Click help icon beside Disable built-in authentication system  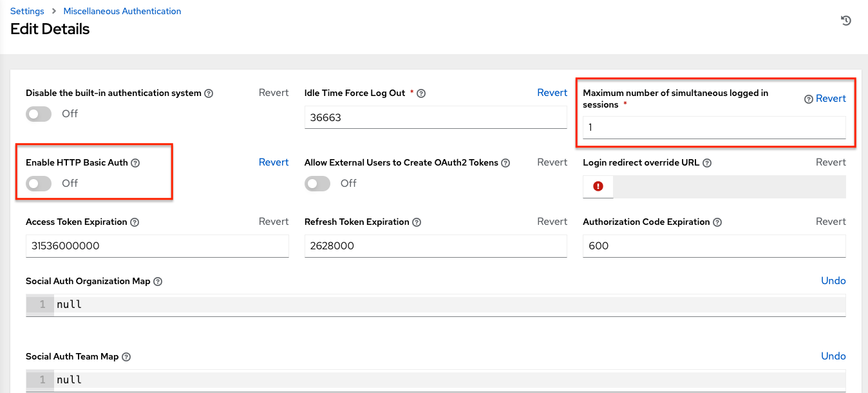209,93
